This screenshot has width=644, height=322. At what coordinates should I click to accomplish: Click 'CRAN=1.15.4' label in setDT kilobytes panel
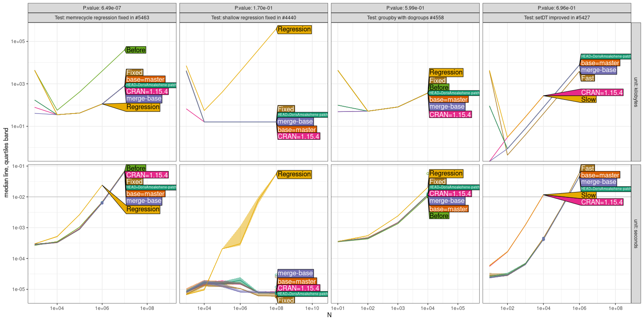pyautogui.click(x=602, y=93)
